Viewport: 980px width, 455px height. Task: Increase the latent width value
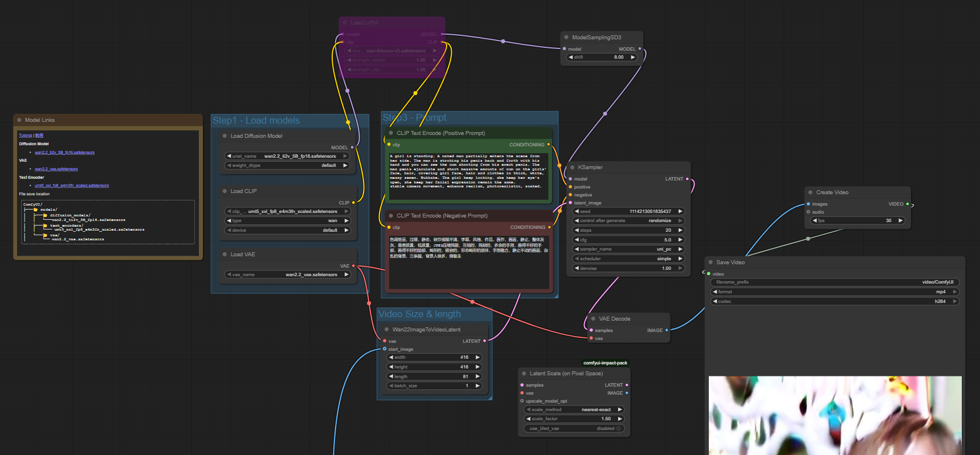pos(477,358)
